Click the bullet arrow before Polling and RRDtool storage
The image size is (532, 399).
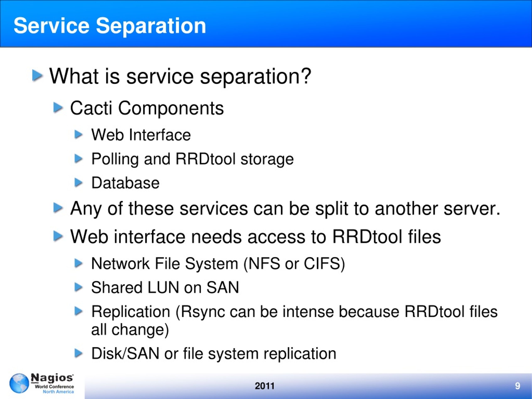(78, 159)
